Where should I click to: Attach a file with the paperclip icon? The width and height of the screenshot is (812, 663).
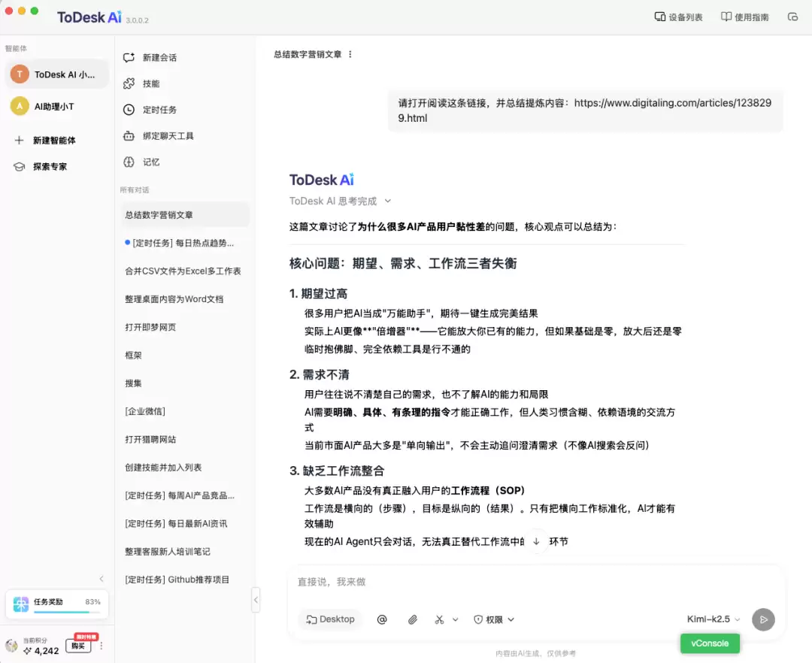(412, 619)
